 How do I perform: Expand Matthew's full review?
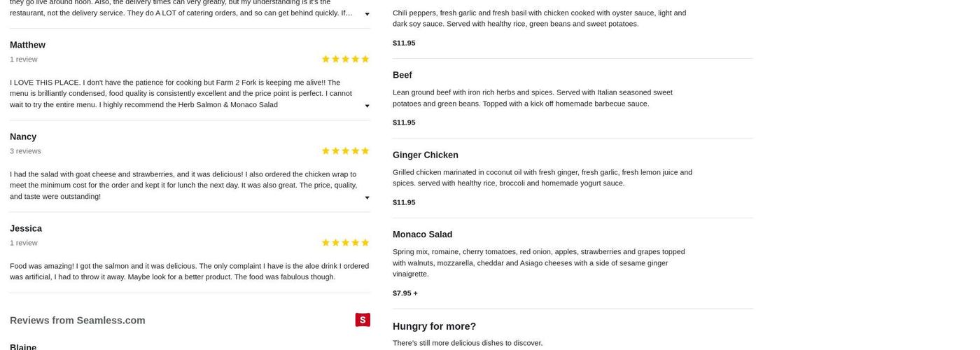click(x=367, y=106)
